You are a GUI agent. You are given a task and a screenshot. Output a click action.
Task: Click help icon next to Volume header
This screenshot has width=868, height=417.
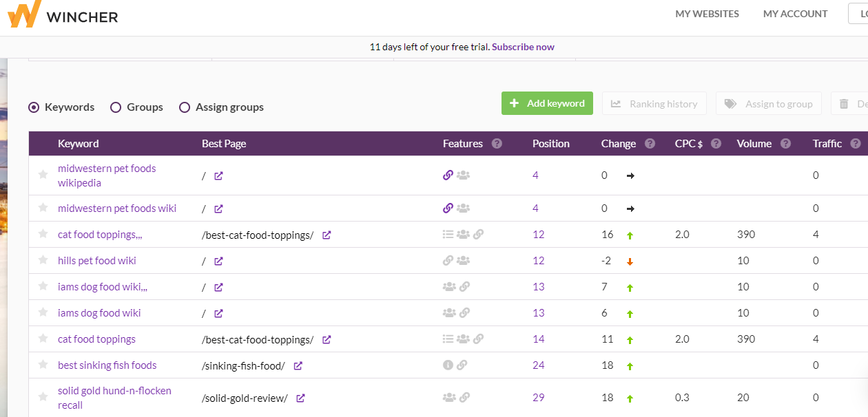coord(785,144)
